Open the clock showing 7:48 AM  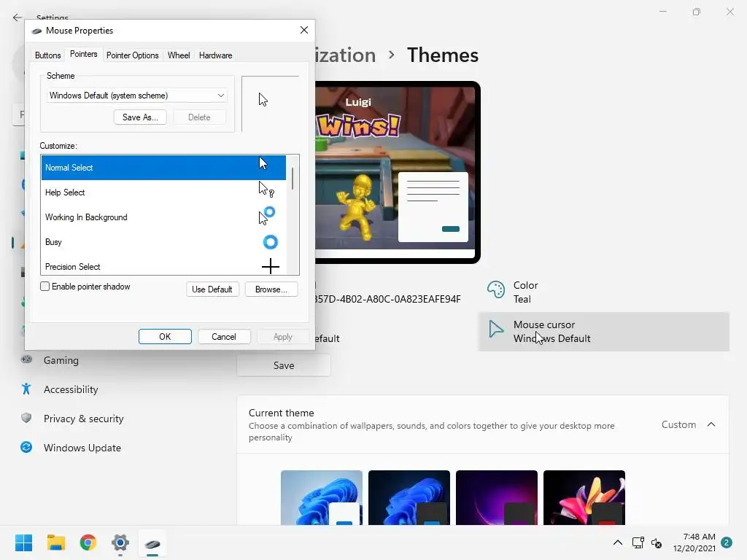point(694,542)
